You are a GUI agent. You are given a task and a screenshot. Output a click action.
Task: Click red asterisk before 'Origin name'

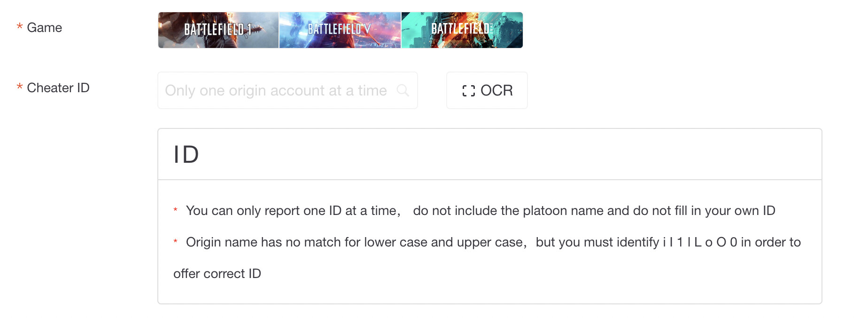point(175,241)
